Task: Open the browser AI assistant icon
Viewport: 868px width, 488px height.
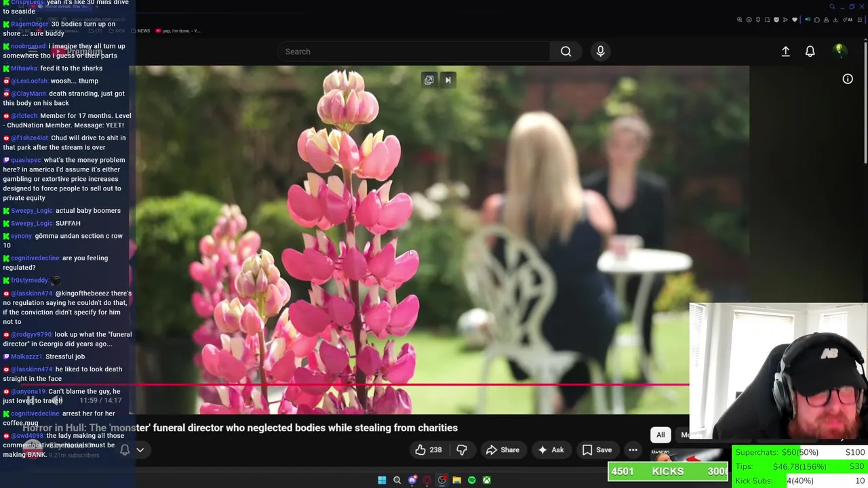Action: (x=848, y=20)
